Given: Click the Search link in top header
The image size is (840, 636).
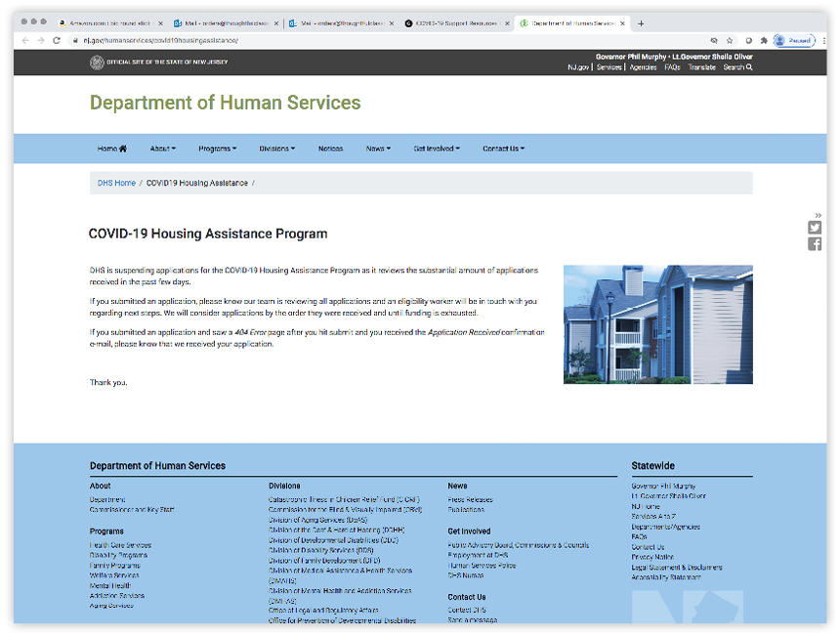Looking at the screenshot, I should pos(737,67).
